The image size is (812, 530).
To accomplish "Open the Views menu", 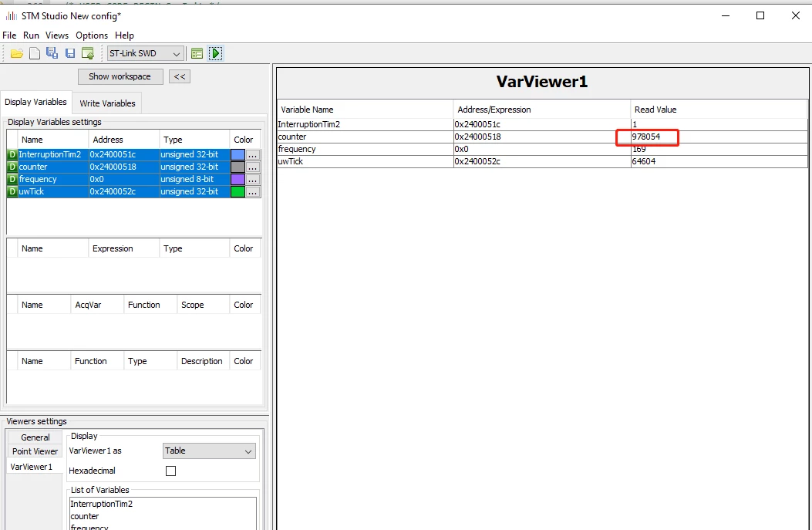I will click(x=57, y=35).
